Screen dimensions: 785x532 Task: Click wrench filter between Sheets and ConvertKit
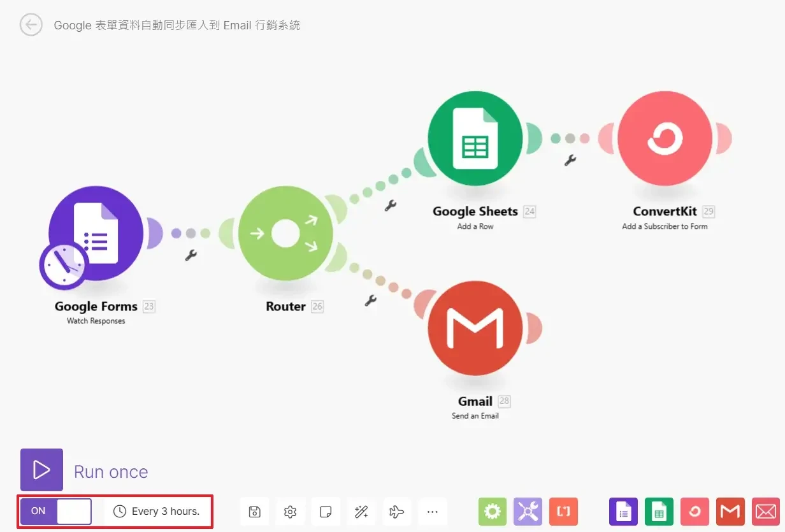570,161
